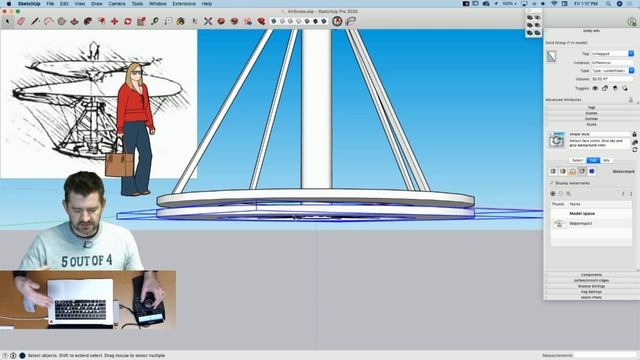The height and width of the screenshot is (360, 640).
Task: Open the Extensions menu
Action: point(184,4)
